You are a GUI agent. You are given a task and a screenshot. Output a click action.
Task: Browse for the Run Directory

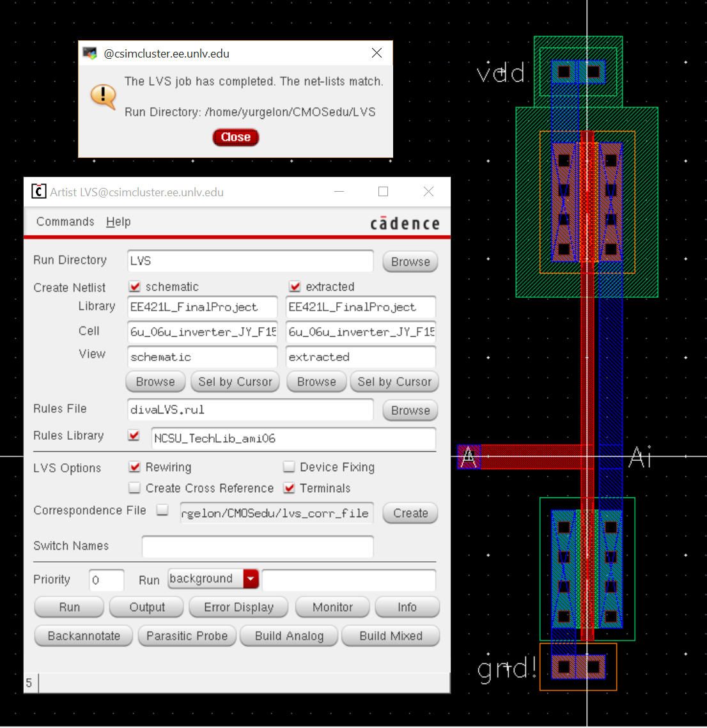click(x=410, y=261)
